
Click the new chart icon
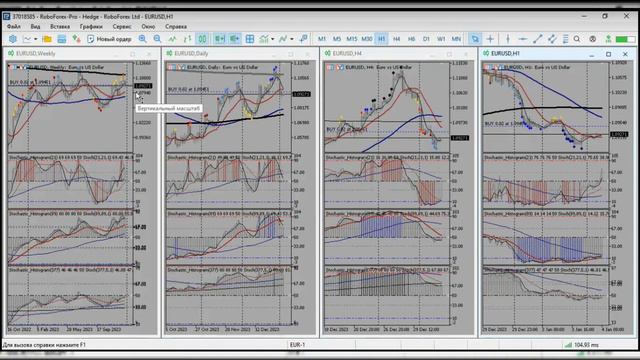click(27, 39)
